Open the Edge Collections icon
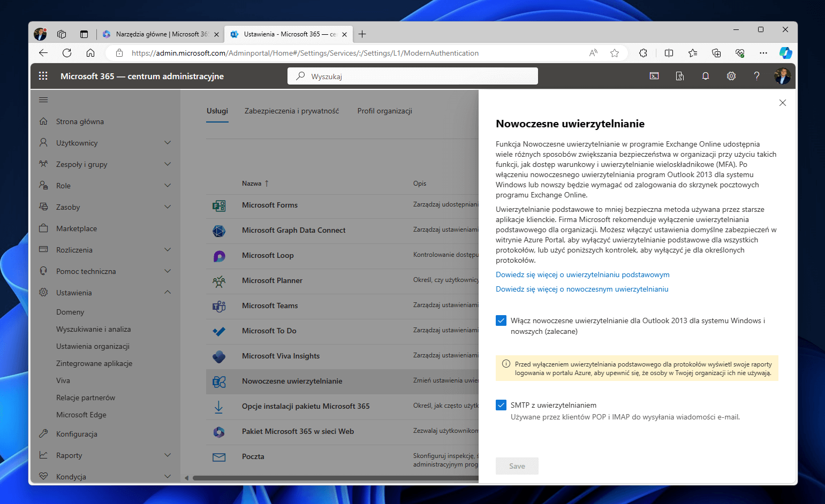The image size is (825, 504). coord(716,53)
